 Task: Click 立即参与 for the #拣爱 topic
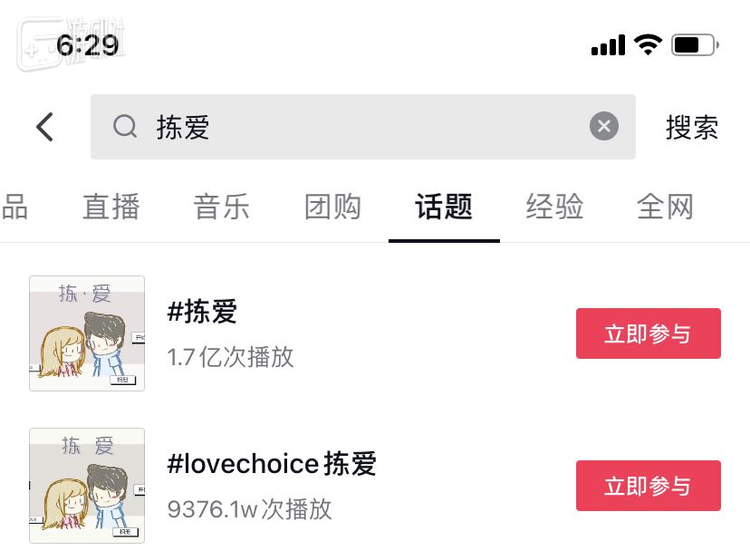(648, 333)
